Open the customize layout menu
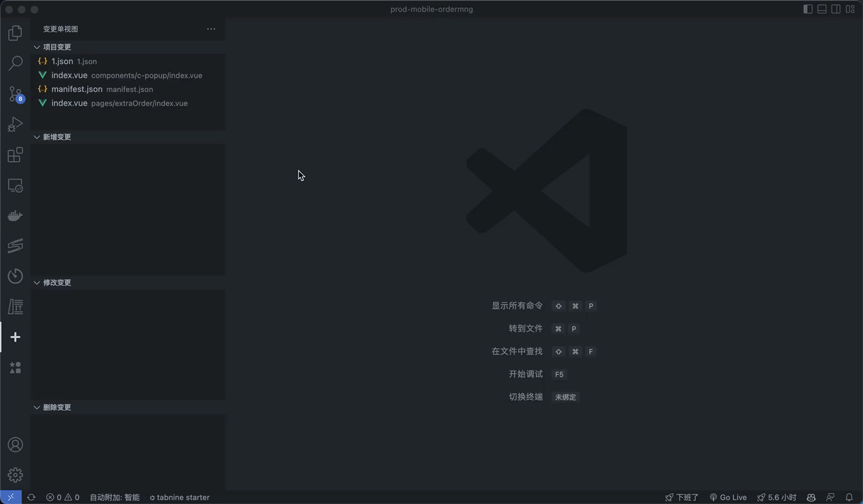This screenshot has height=504, width=863. [x=850, y=9]
